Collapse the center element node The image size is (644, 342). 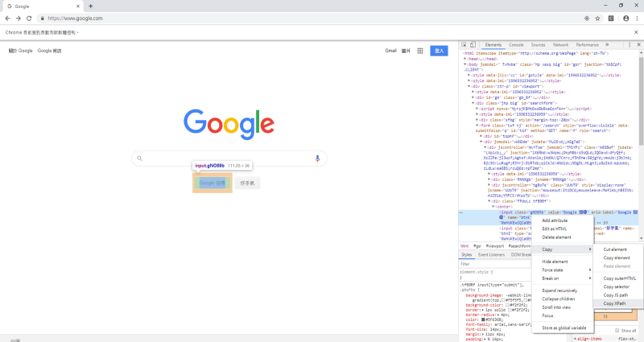pos(493,207)
